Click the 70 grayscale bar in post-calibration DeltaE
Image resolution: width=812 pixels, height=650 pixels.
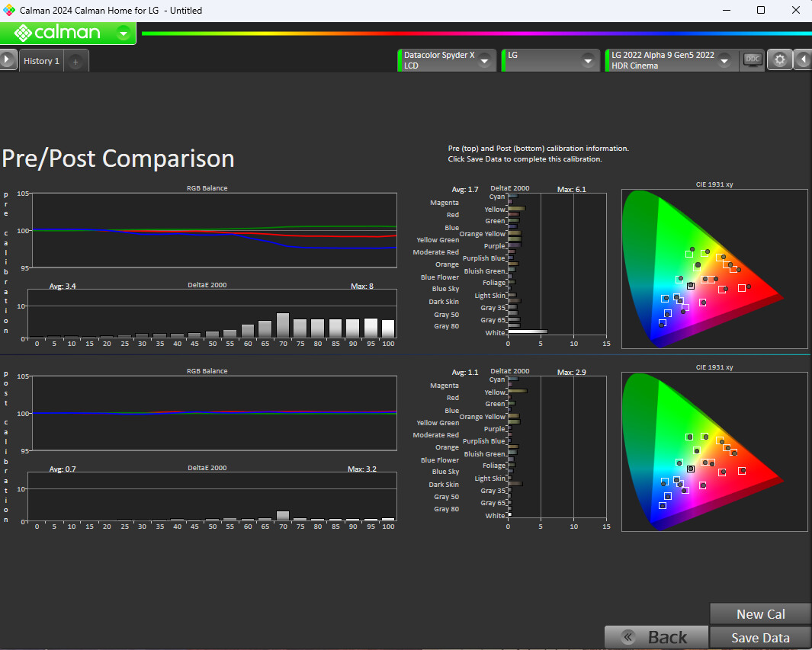point(283,515)
